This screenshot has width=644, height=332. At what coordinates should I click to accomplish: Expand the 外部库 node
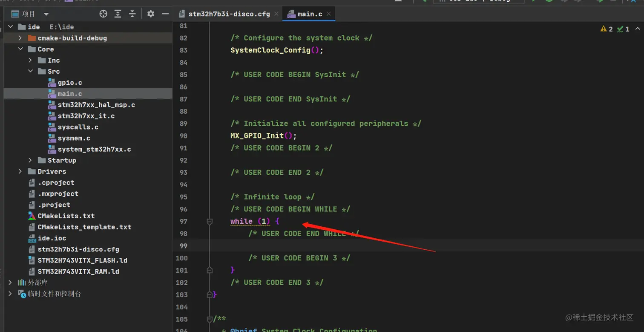point(10,283)
